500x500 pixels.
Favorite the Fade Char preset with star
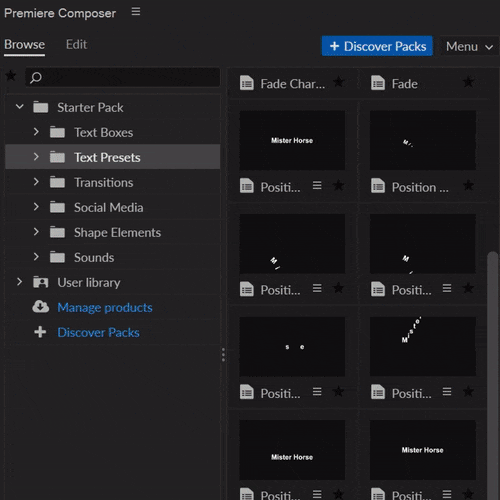[339, 81]
